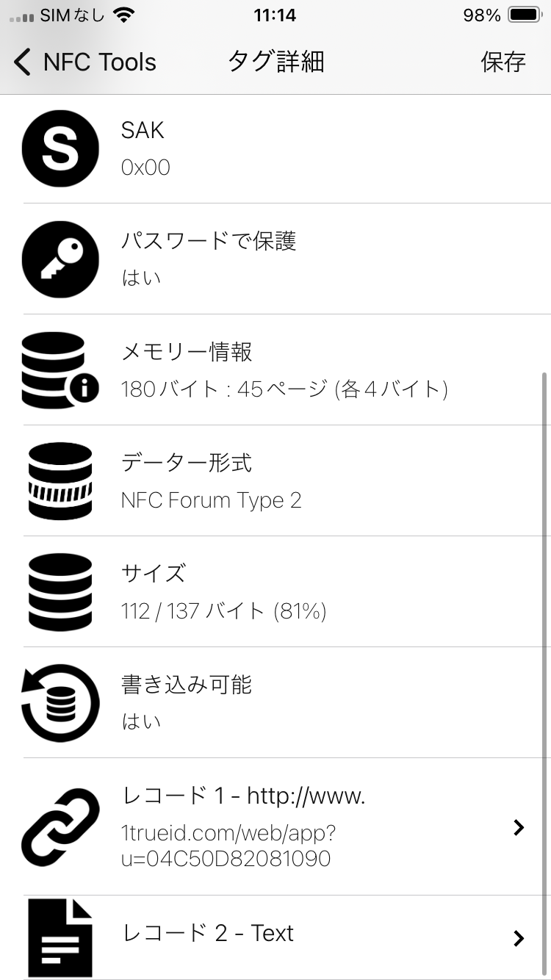Tap the battery indicator in status bar
The width and height of the screenshot is (551, 980).
pyautogui.click(x=525, y=15)
